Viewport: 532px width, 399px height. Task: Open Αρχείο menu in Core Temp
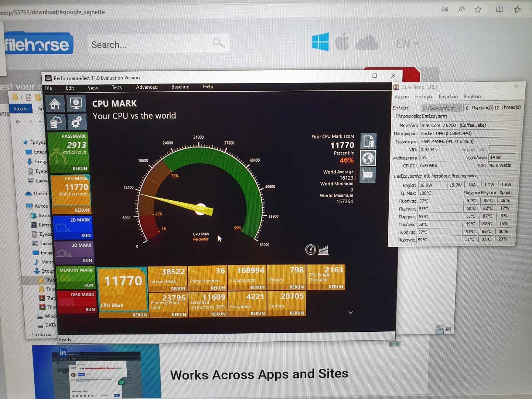click(402, 97)
